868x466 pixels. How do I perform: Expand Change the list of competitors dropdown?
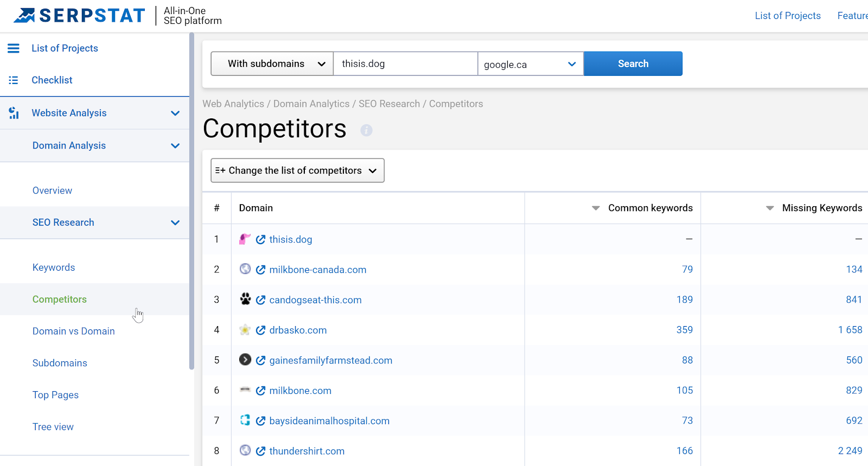pos(297,170)
